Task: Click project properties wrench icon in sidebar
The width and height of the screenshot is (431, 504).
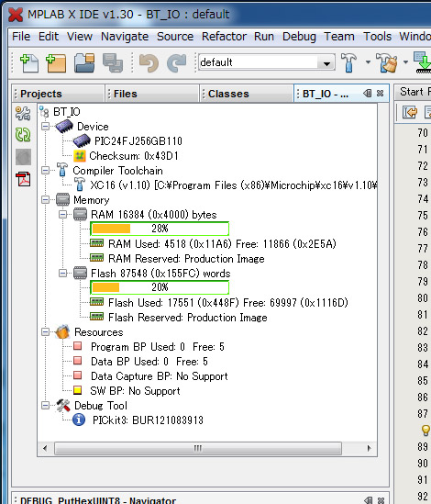Action: tap(23, 113)
